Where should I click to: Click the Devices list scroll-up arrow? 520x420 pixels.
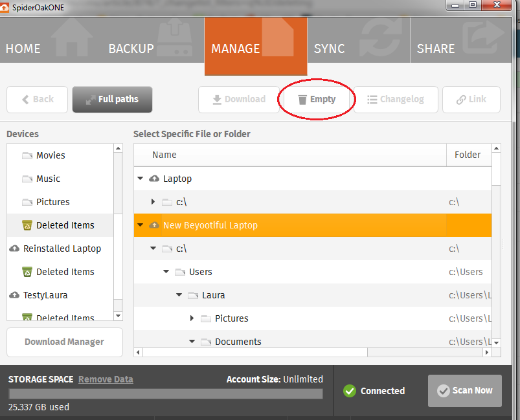click(x=118, y=148)
